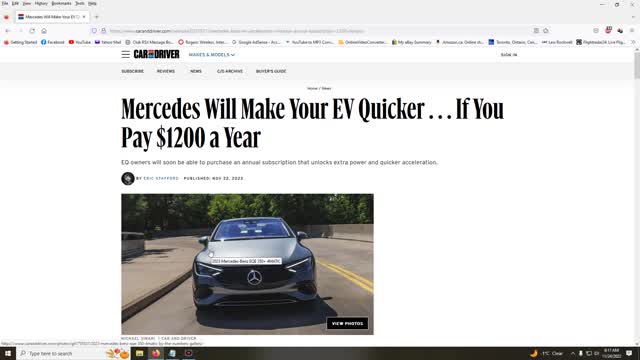This screenshot has height=360, width=640.
Task: Open the History menu
Action: [x=41, y=3]
